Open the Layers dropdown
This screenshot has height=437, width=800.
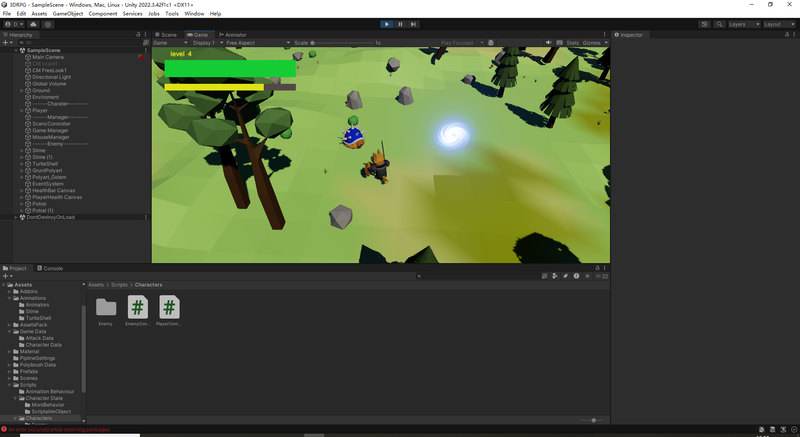coord(744,24)
